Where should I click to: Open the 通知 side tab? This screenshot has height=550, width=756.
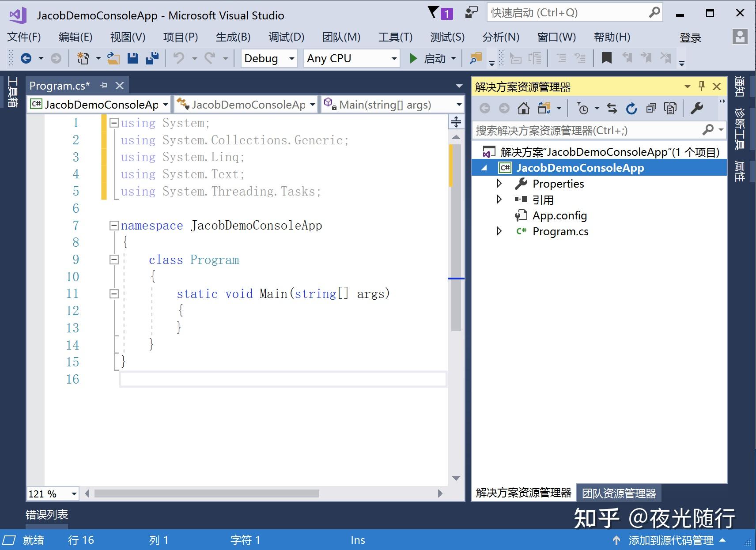click(740, 86)
